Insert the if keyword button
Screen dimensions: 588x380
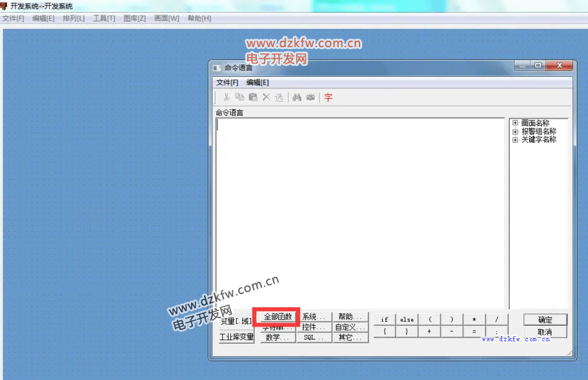coord(385,319)
